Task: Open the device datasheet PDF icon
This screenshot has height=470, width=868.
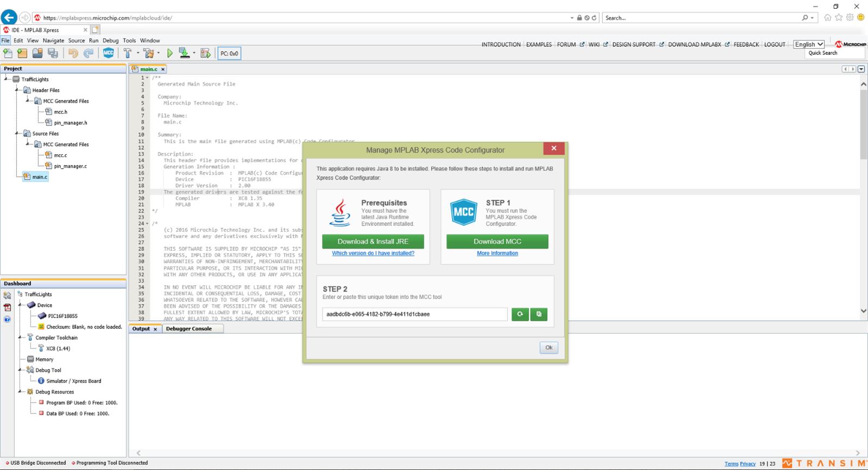Action: [7, 308]
